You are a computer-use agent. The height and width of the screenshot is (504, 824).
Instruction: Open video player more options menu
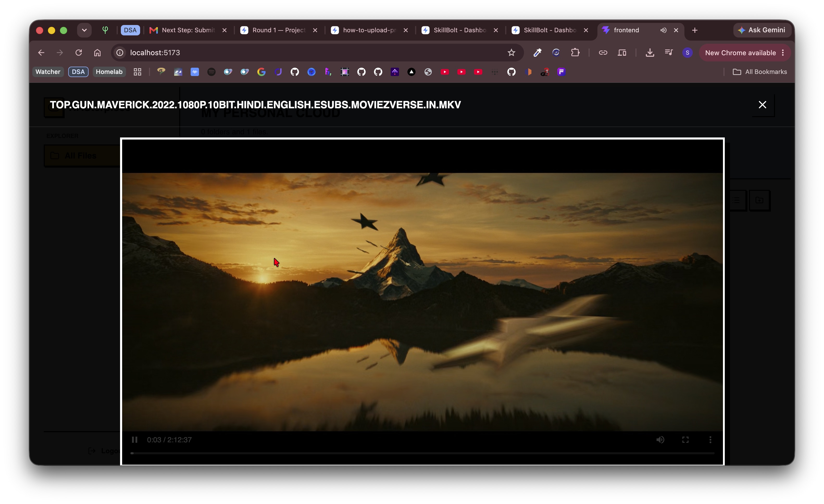(x=710, y=440)
